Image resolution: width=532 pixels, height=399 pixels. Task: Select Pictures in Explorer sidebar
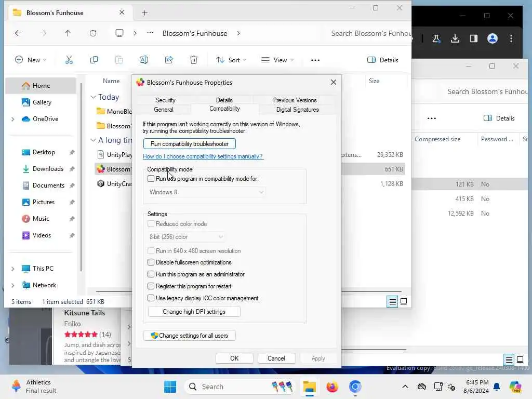[43, 202]
